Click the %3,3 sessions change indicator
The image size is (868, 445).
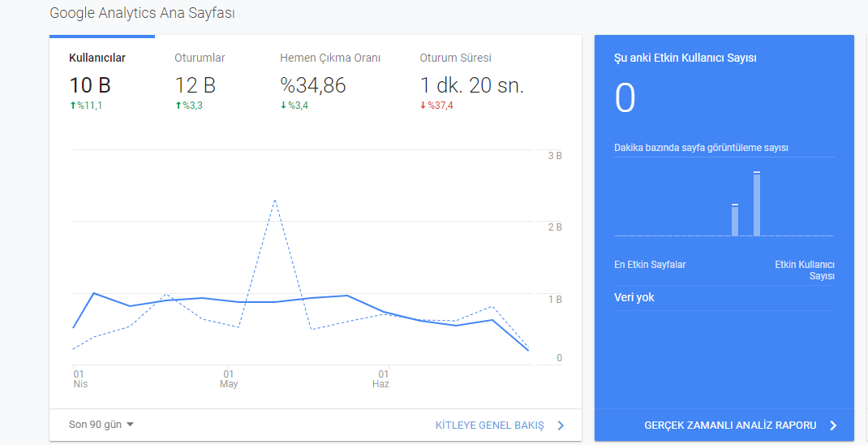(x=189, y=106)
